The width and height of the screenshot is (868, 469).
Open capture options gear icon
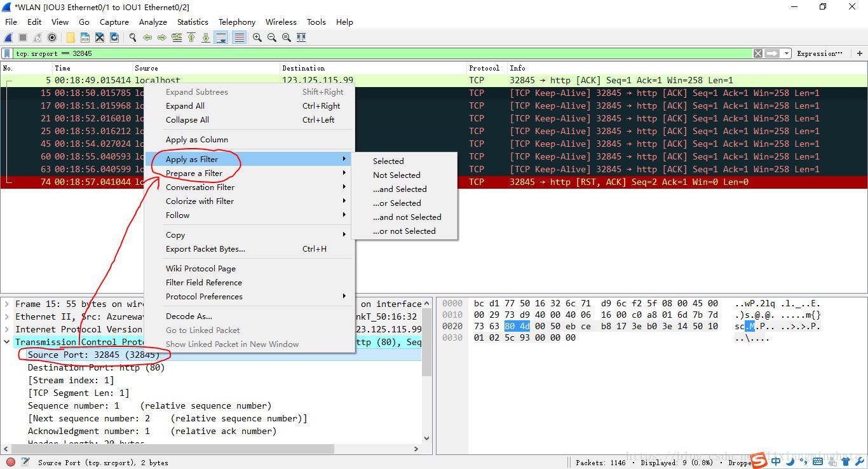pos(52,37)
